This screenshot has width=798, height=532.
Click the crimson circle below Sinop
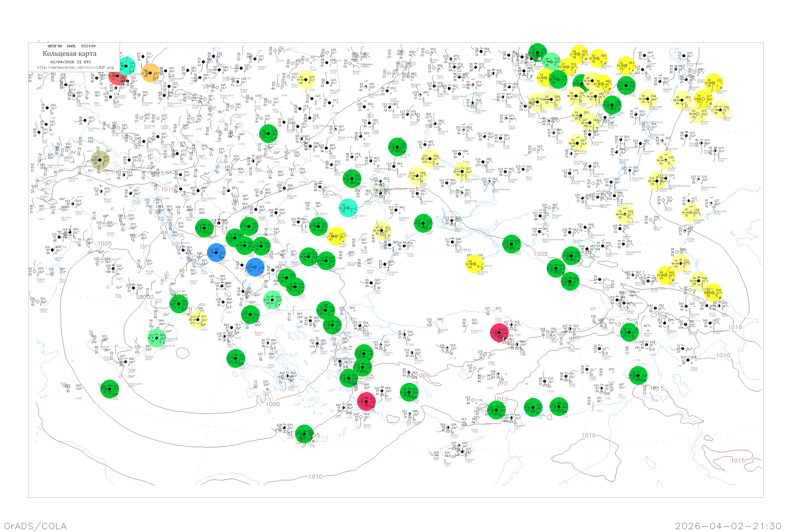coord(500,333)
